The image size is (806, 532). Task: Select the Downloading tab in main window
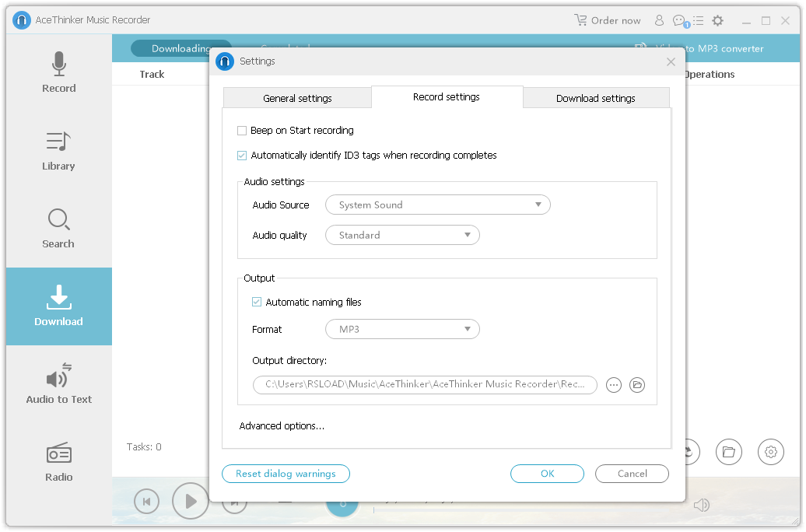(181, 48)
